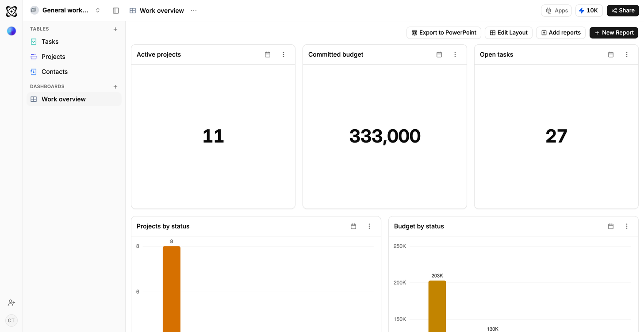
Task: Click the Projects by status title
Action: 163,226
